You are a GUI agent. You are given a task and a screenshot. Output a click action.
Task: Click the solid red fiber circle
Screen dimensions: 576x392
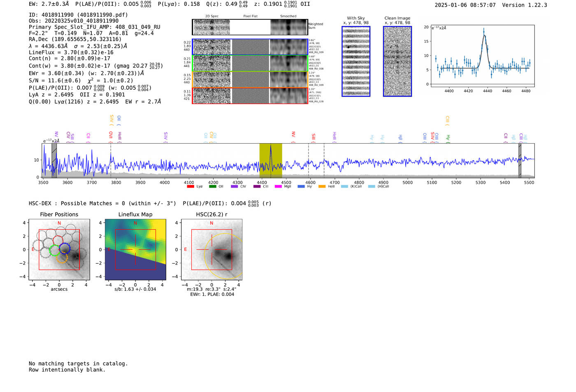pyautogui.click(x=58, y=240)
